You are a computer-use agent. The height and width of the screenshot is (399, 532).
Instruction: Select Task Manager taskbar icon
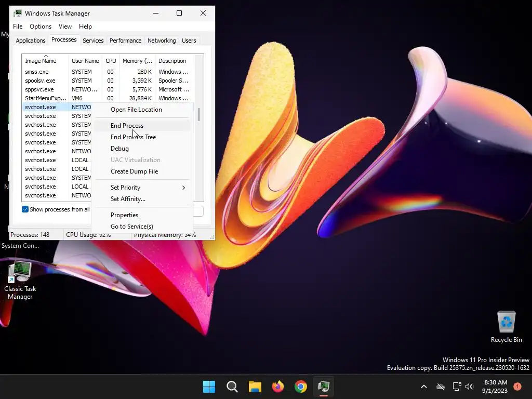click(x=324, y=387)
